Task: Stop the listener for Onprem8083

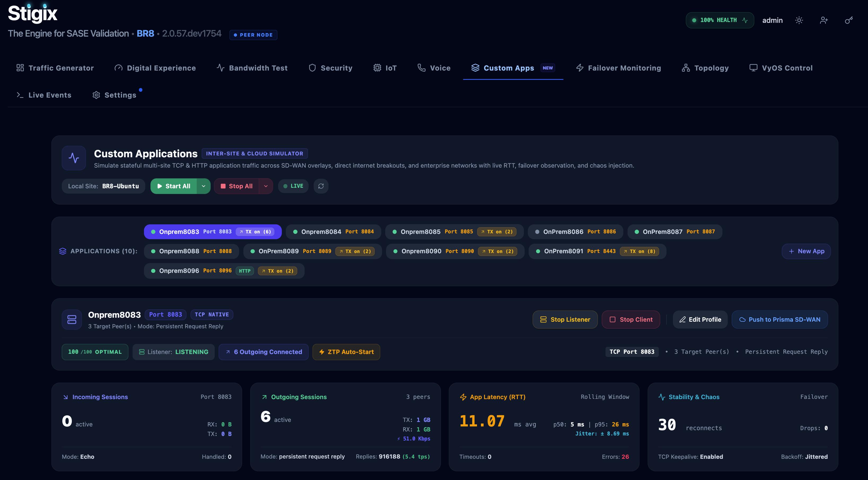Action: 565,319
